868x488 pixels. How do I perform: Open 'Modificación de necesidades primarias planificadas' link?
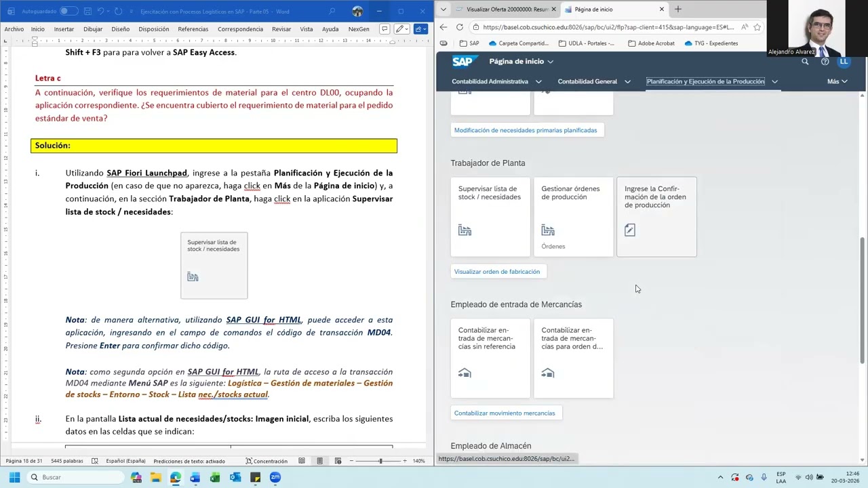526,130
